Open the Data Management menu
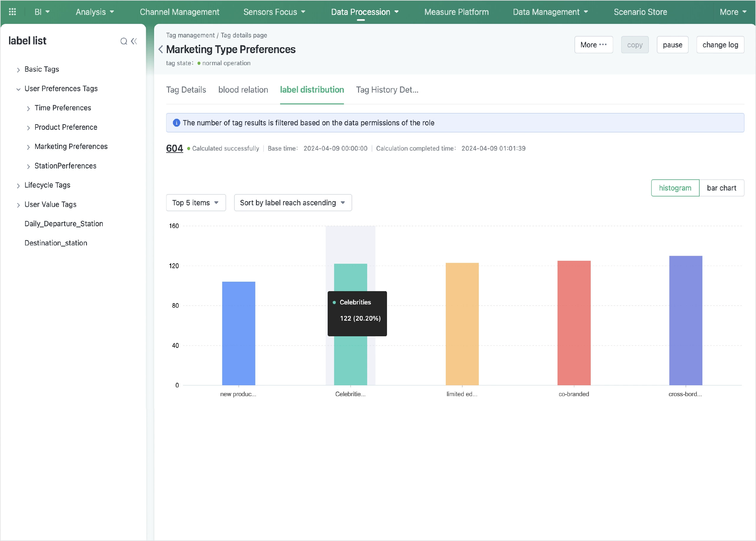 (x=550, y=12)
